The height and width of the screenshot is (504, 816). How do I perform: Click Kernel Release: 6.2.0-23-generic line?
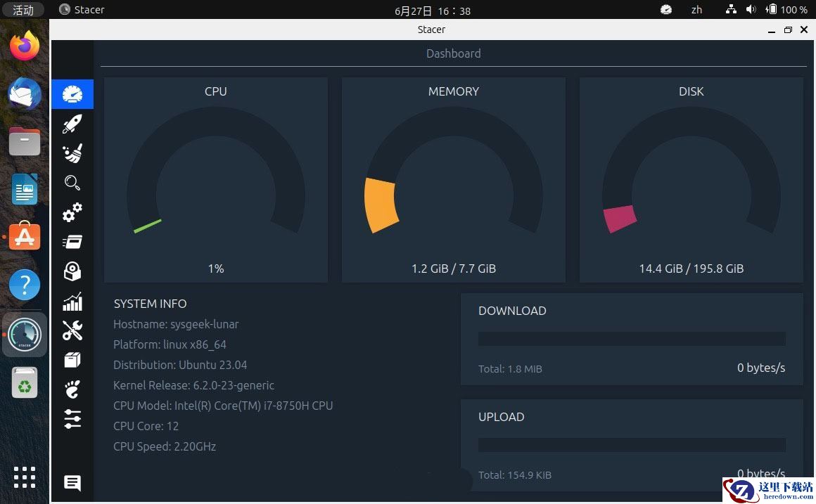[x=193, y=385]
